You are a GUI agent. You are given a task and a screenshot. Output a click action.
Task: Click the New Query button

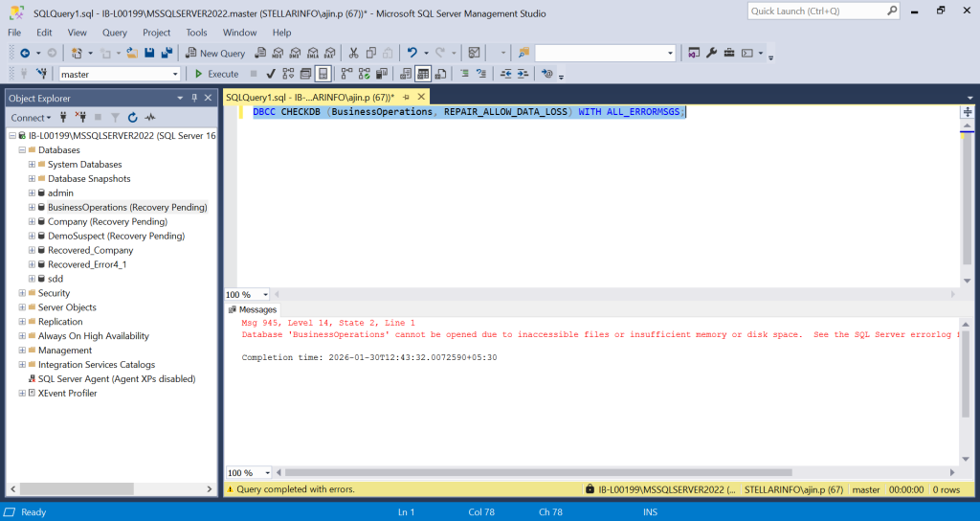[215, 54]
